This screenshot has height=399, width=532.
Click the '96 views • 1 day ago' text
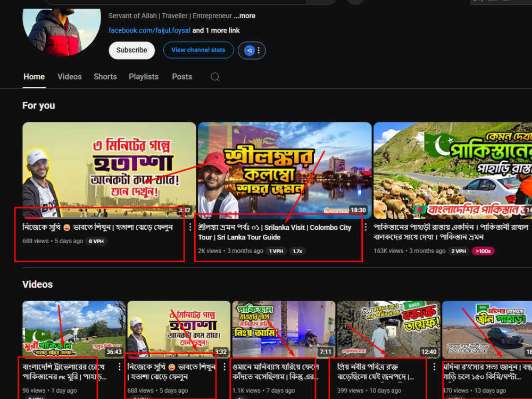(x=49, y=390)
